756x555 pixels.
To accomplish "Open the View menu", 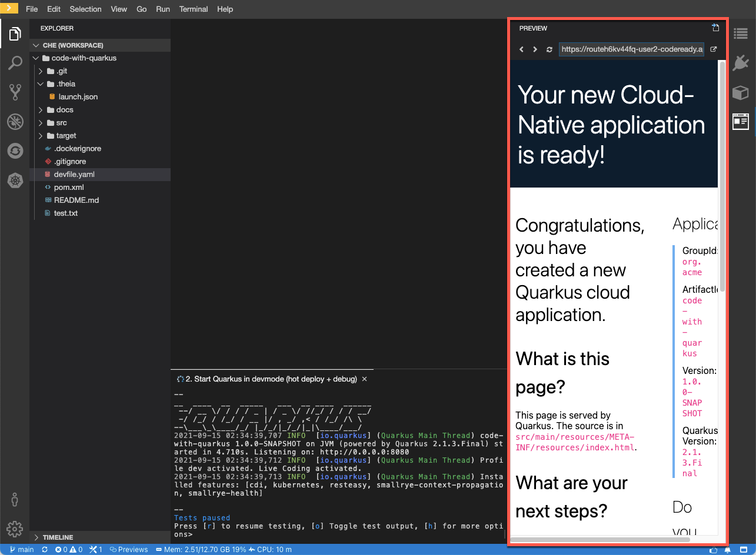I will 119,9.
